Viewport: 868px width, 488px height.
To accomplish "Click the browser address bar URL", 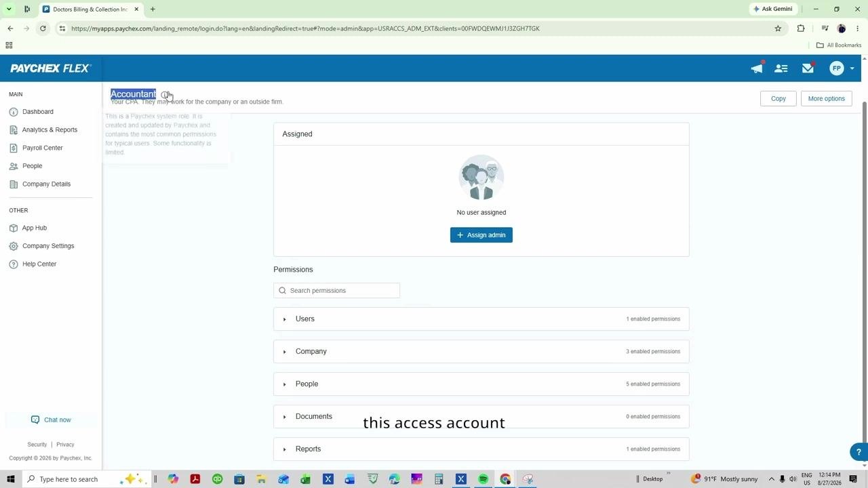I will pyautogui.click(x=305, y=28).
